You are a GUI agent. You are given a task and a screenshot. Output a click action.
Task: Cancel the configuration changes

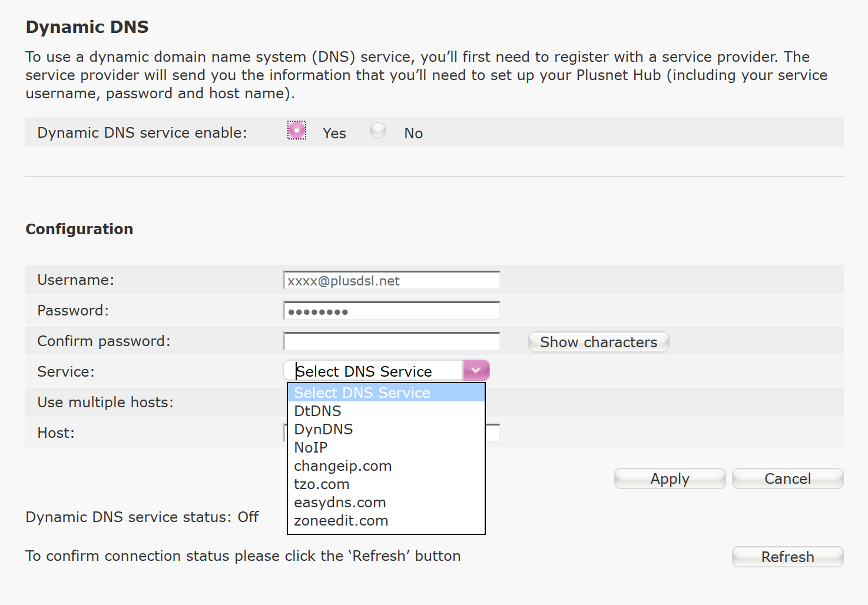click(787, 478)
